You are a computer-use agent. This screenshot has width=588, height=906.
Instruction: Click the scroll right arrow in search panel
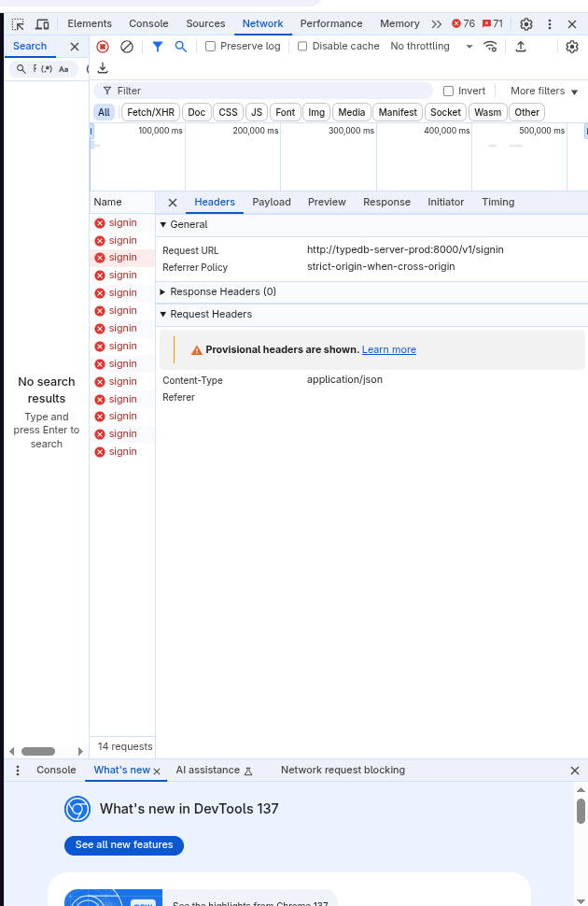(x=80, y=752)
